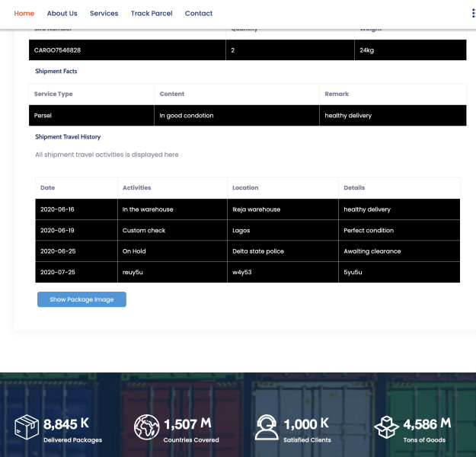
Task: Click the Location column header
Action: 245,187
